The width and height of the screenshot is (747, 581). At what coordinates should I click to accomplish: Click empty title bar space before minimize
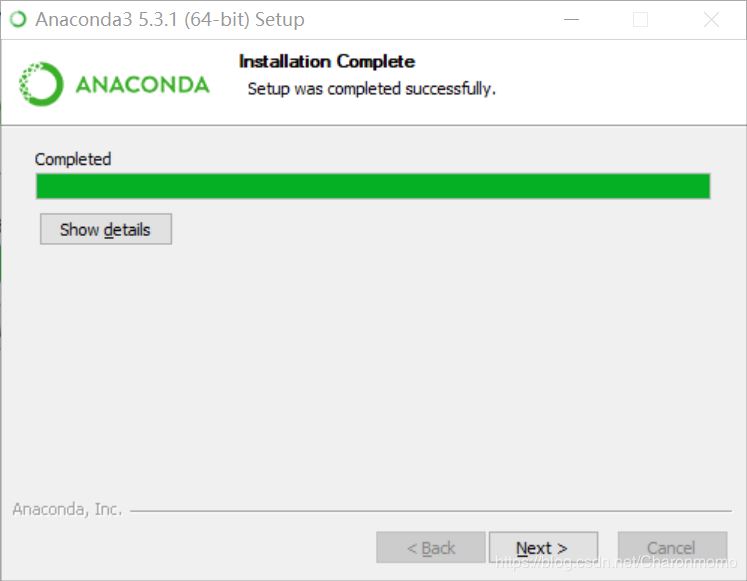429,20
